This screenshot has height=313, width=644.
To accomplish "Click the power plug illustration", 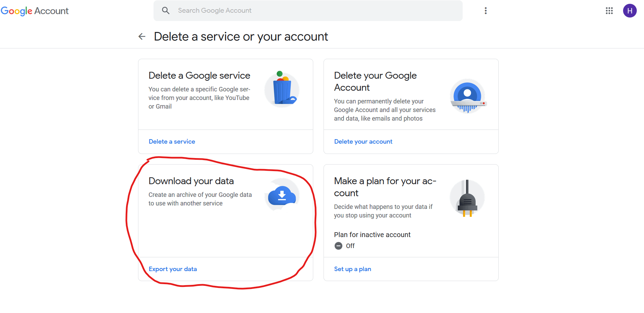I will point(467,198).
